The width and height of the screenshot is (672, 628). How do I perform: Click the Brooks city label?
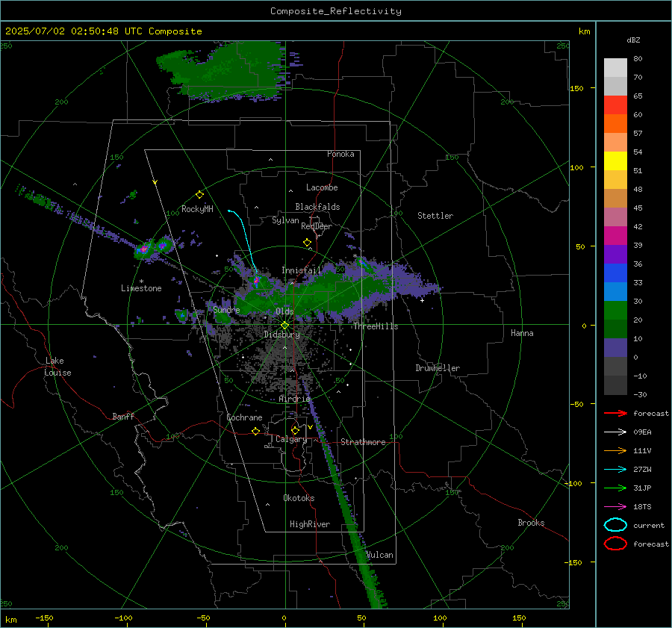pyautogui.click(x=531, y=523)
